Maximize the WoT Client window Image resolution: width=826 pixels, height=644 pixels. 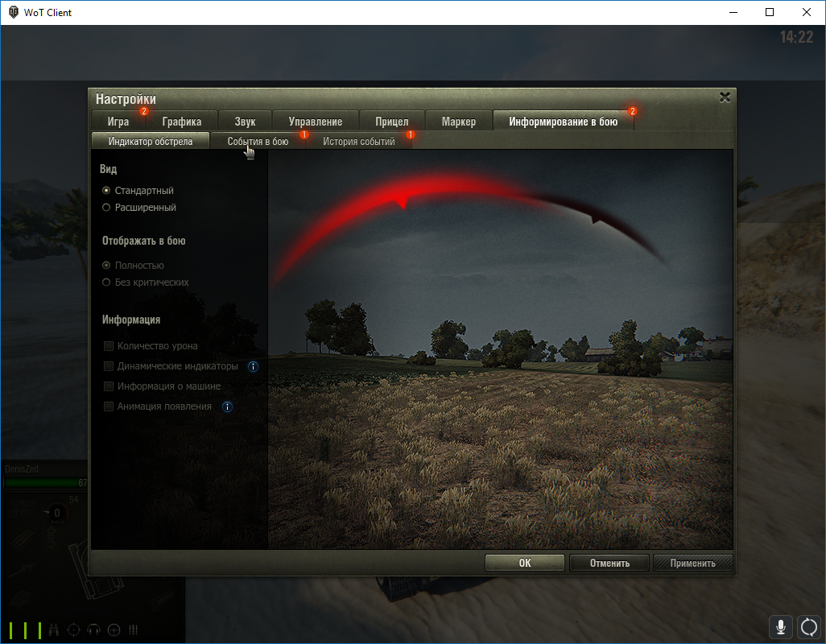pyautogui.click(x=770, y=12)
